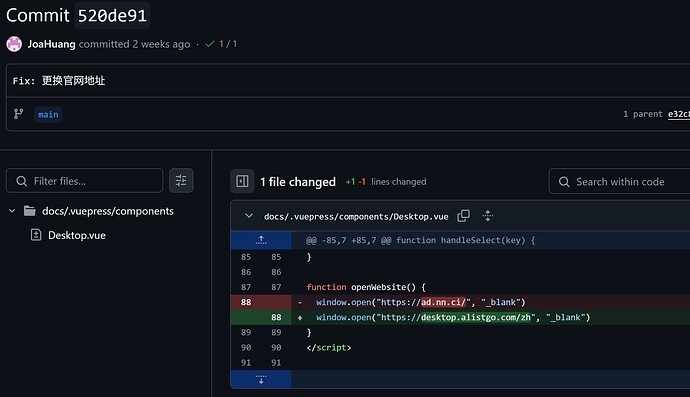Select the deleted line 88 number

click(246, 302)
